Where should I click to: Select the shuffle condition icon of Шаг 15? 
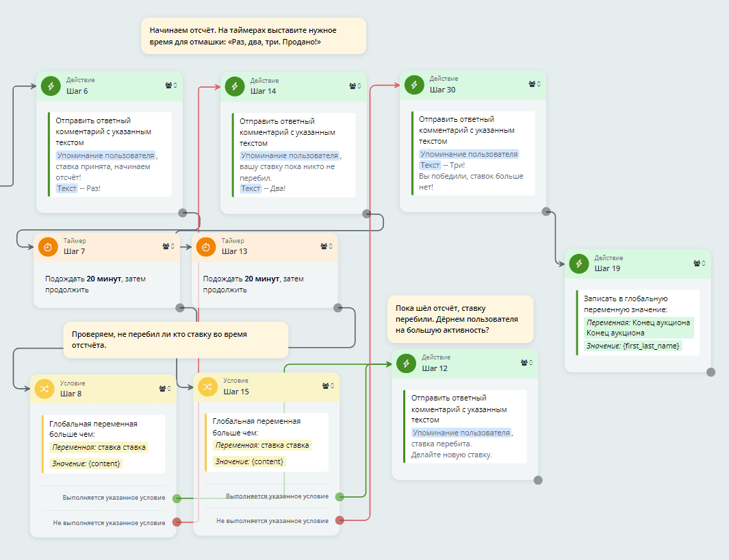tap(207, 387)
